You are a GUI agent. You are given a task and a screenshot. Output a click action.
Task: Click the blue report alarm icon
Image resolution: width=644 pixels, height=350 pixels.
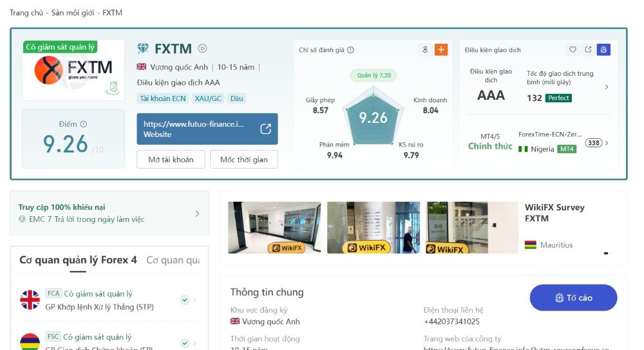(603, 50)
